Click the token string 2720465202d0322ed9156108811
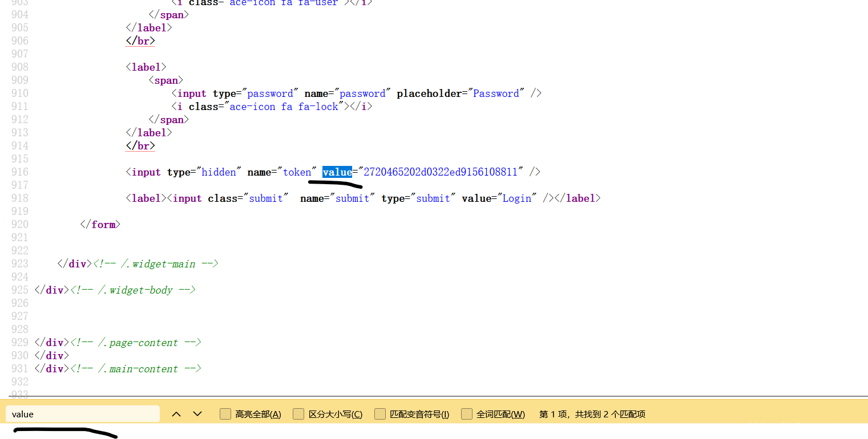This screenshot has width=868, height=439. [x=441, y=172]
